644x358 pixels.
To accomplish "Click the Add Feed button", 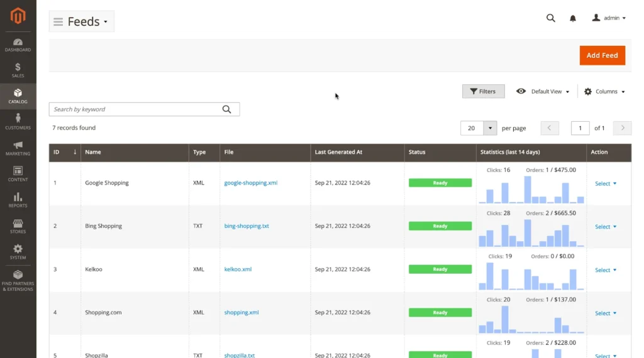I will click(x=602, y=55).
